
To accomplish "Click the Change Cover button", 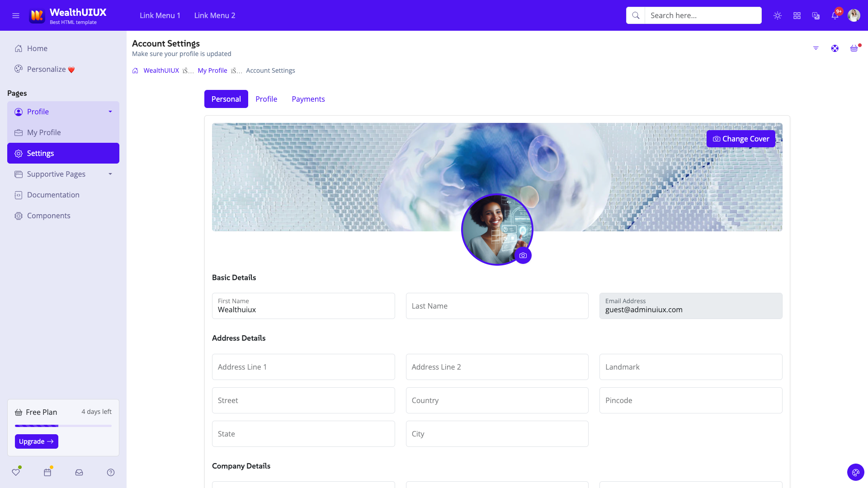I will 741,139.
